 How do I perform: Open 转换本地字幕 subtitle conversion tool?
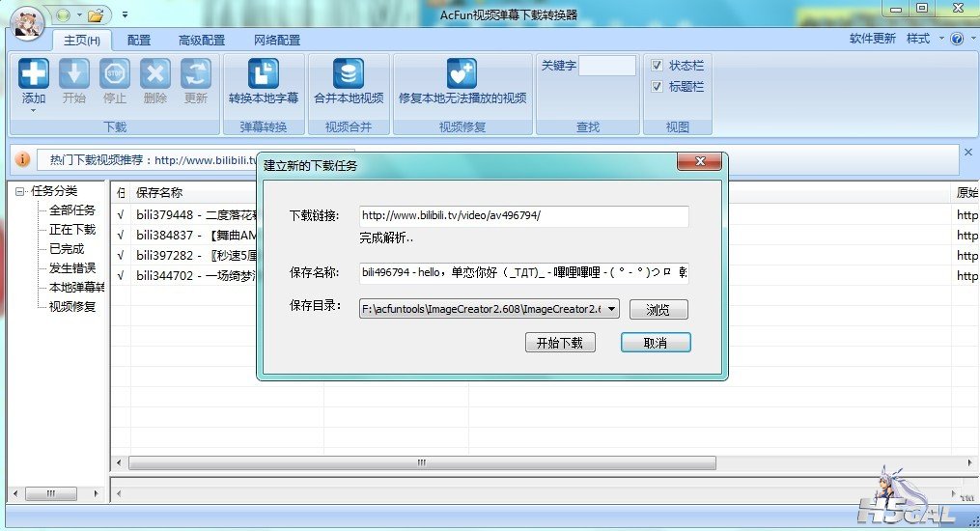(264, 81)
